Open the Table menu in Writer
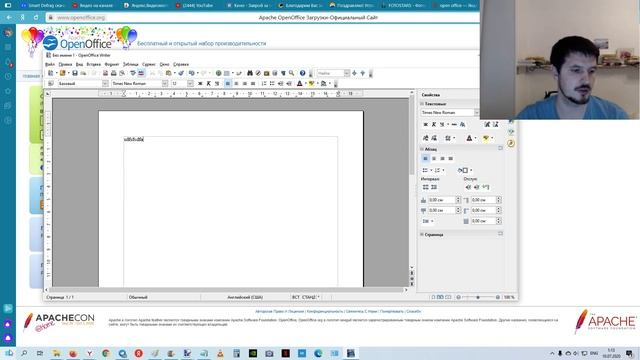This screenshot has height=360, width=640. (131, 64)
